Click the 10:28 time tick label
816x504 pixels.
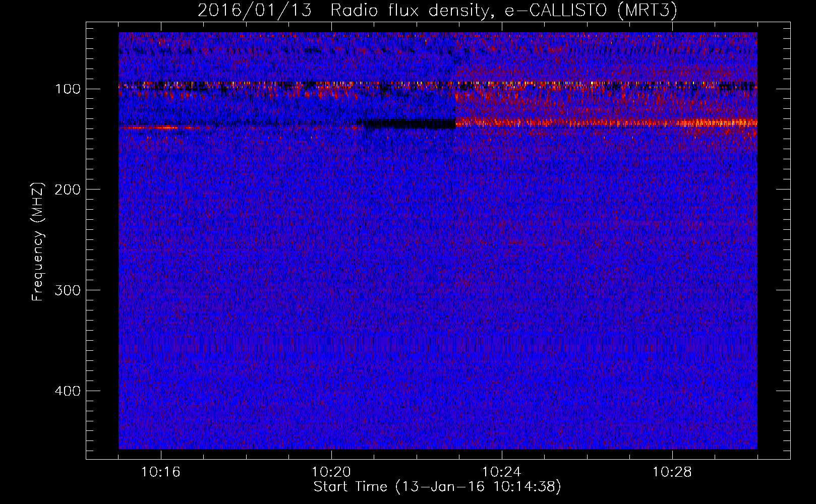tap(672, 472)
